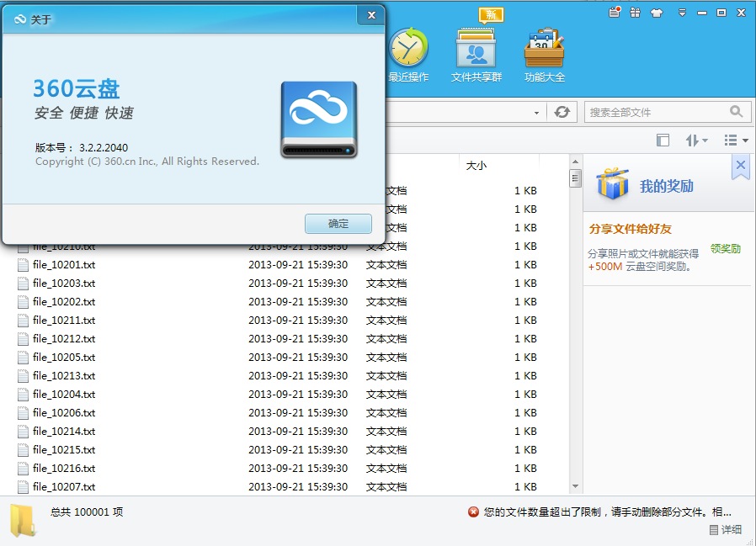This screenshot has width=756, height=546.
Task: Close the 关于 About dialog
Action: 371,15
